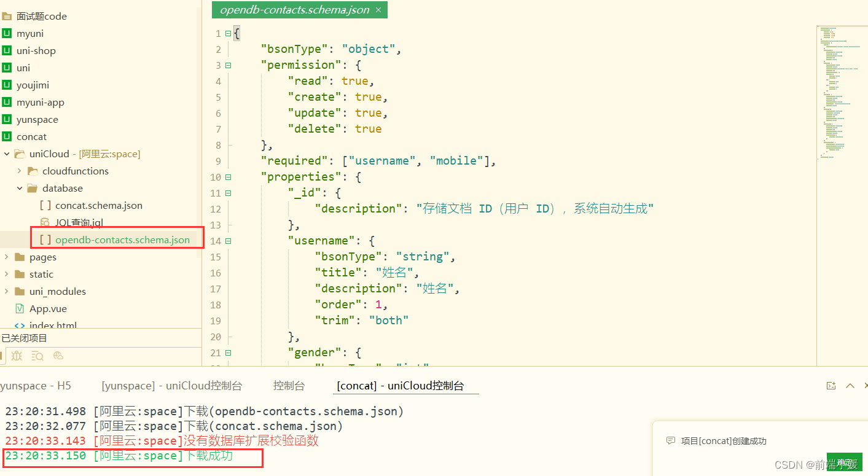
Task: Collapse the uniCloud folder in project tree
Action: click(7, 154)
